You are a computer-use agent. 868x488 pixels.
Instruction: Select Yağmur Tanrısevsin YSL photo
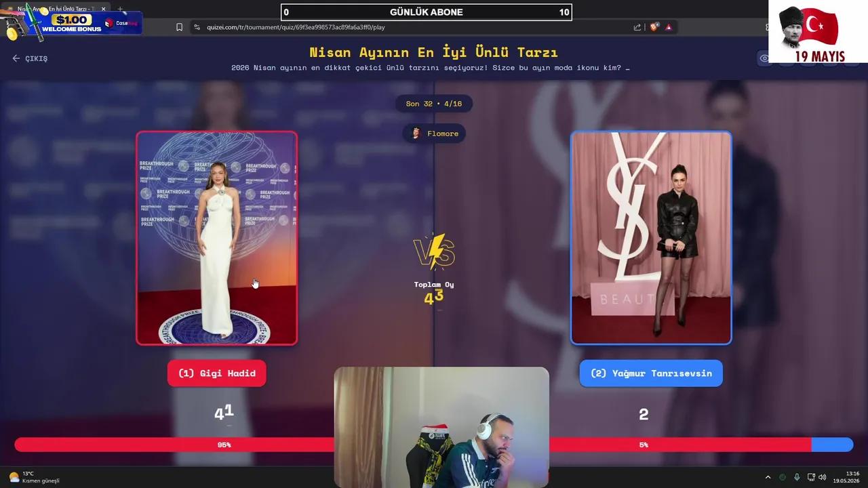[x=651, y=238]
